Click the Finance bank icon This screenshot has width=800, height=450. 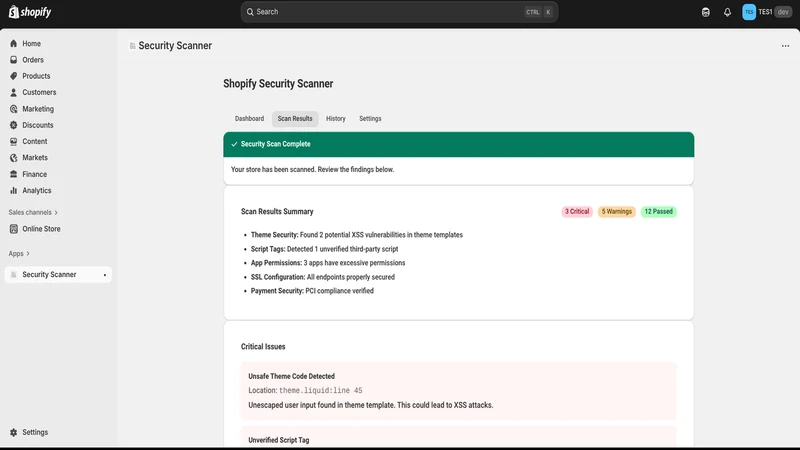(x=14, y=174)
